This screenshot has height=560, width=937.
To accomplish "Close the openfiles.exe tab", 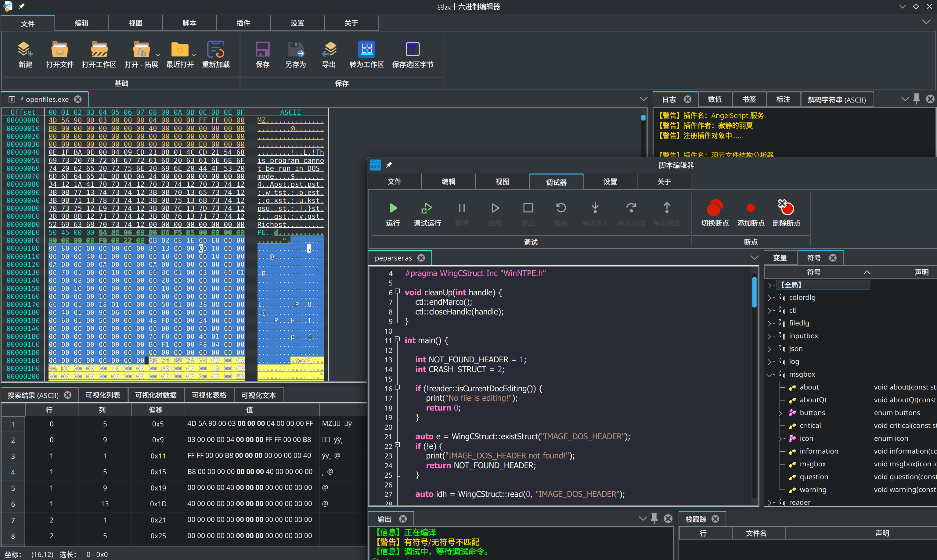I will pyautogui.click(x=78, y=99).
